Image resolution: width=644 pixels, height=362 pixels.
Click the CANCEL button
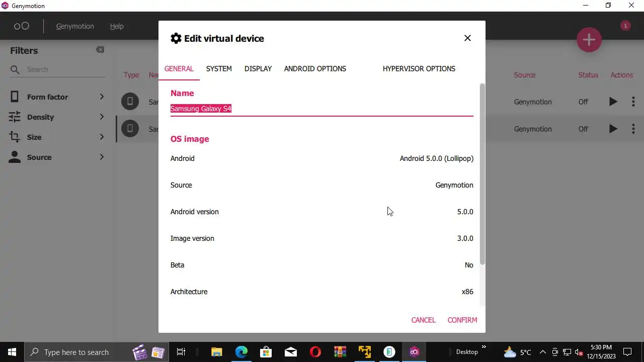point(423,320)
